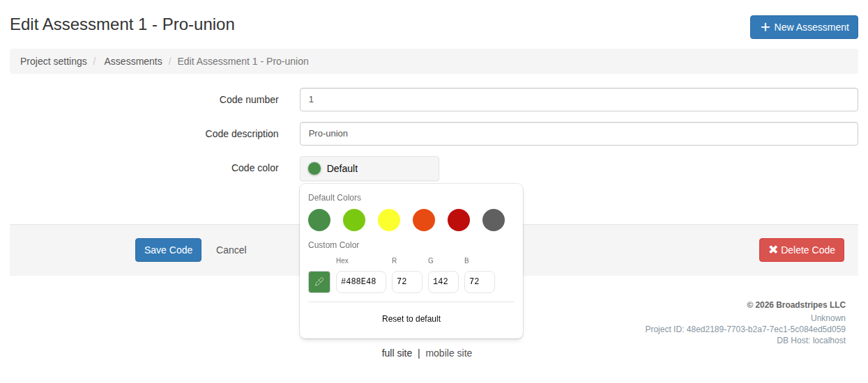This screenshot has height=383, width=868.
Task: Click the eyedropper color picker icon
Action: point(319,282)
